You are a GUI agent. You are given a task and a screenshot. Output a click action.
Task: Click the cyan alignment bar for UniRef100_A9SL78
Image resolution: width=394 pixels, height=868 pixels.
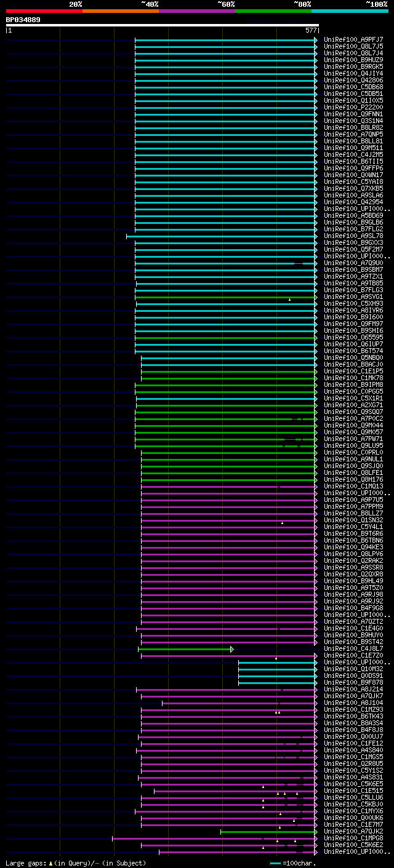(221, 236)
